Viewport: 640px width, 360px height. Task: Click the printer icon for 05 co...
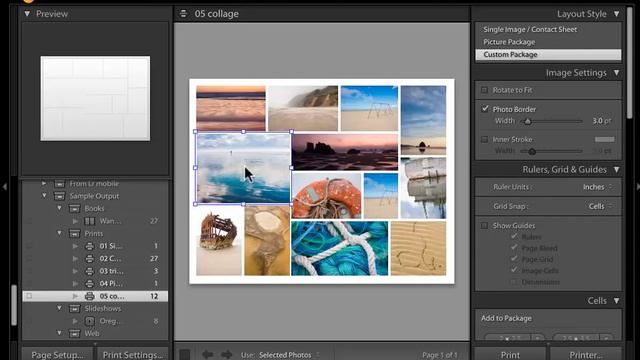(89, 296)
